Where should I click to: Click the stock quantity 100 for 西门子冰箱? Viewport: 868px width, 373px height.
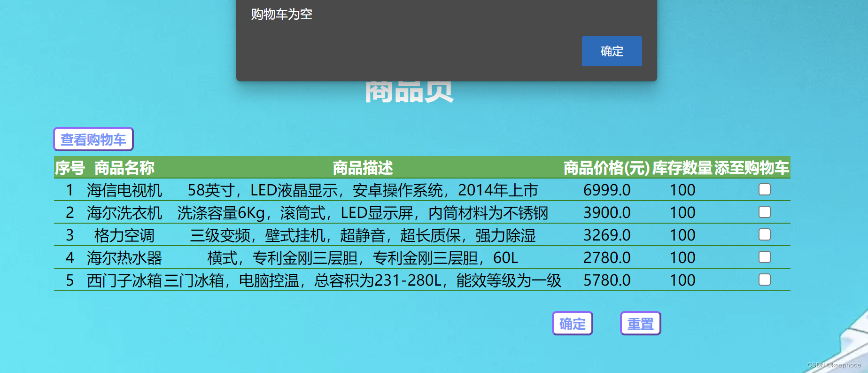click(682, 280)
